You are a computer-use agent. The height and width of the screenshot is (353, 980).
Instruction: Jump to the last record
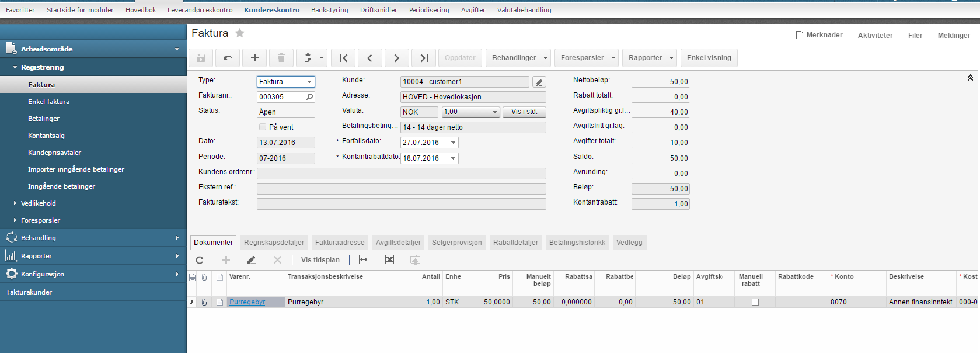pyautogui.click(x=424, y=58)
